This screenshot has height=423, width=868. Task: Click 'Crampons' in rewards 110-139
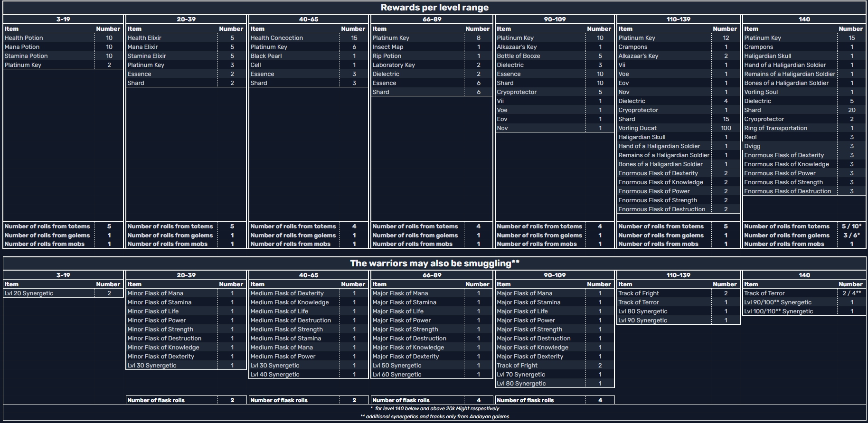(664, 47)
